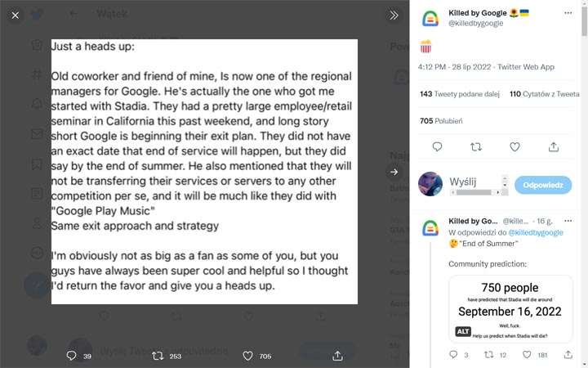Open the ALT description badge
588x368 pixels.
462,332
